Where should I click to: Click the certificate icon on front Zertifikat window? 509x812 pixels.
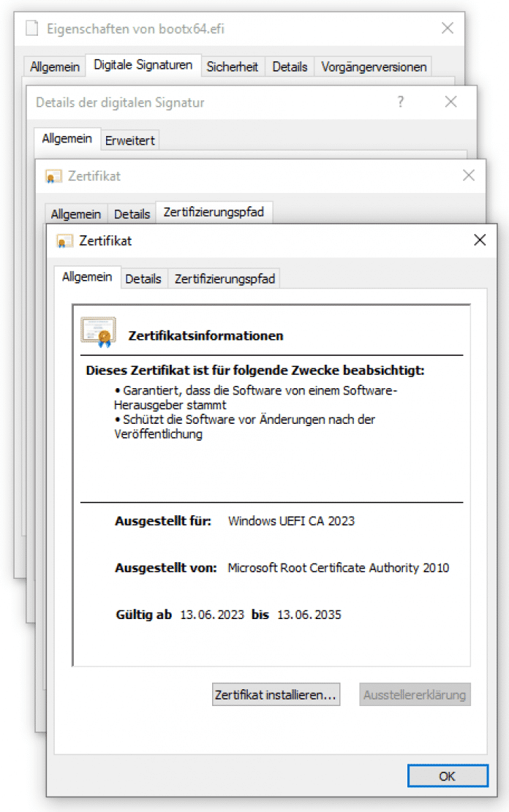pyautogui.click(x=65, y=240)
